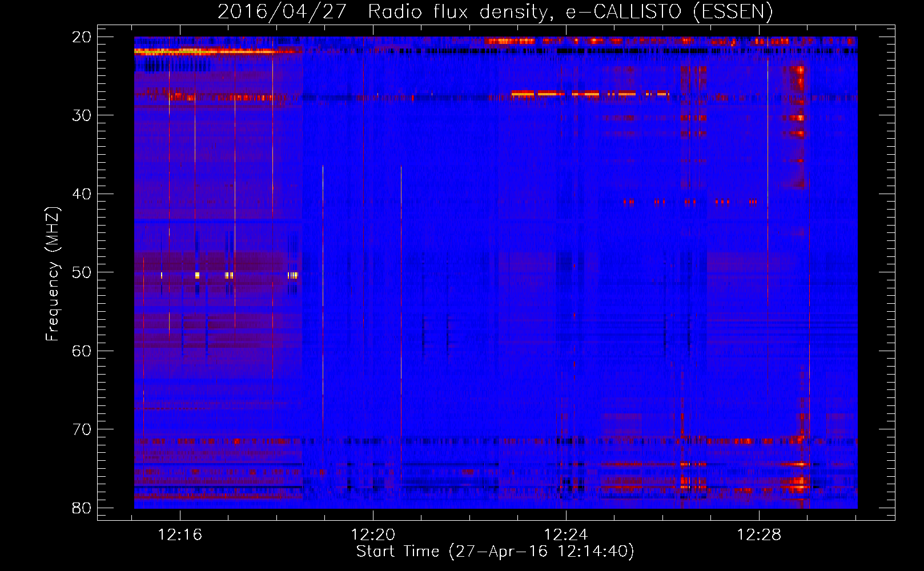Select the 12:16 time tick label
Screen dimensions: 924x571
click(180, 535)
